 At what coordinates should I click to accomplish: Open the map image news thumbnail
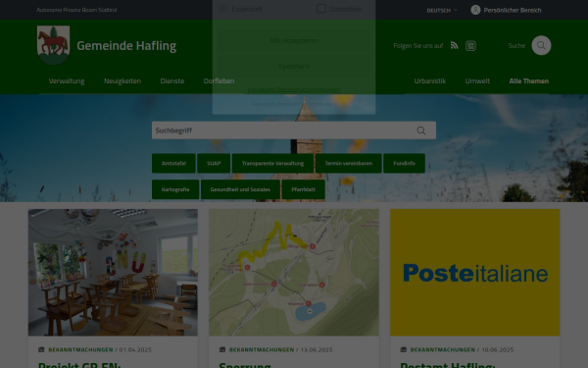tap(294, 272)
